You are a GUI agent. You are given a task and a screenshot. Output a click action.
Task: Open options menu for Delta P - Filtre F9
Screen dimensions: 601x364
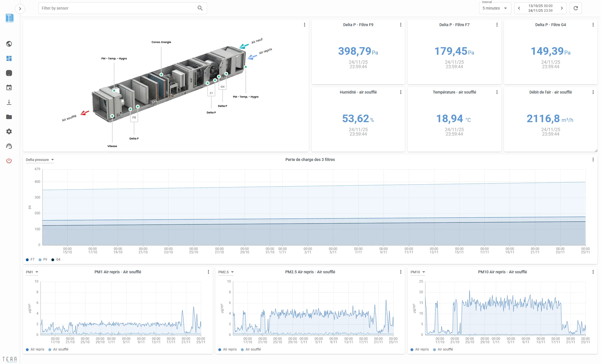[x=401, y=25]
